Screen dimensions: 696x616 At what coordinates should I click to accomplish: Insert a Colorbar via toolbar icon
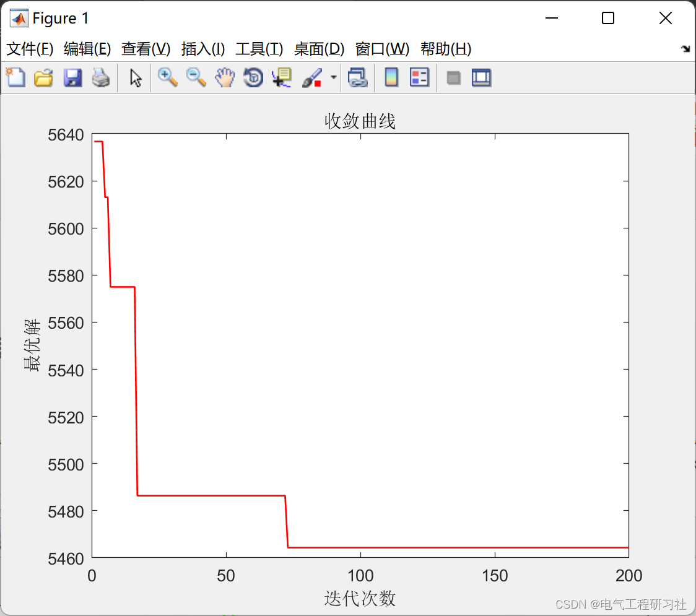(391, 77)
